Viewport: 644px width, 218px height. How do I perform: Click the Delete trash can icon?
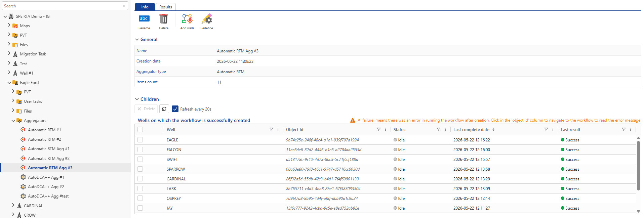click(x=164, y=19)
